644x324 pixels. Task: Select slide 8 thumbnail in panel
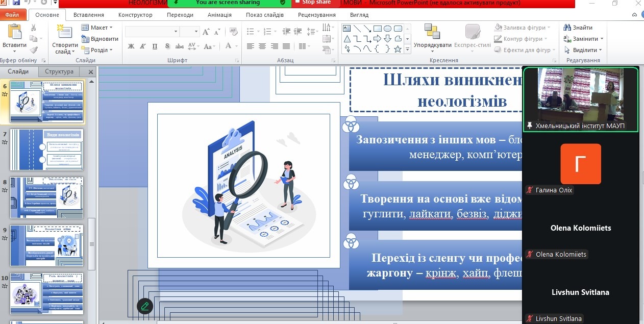(x=46, y=197)
